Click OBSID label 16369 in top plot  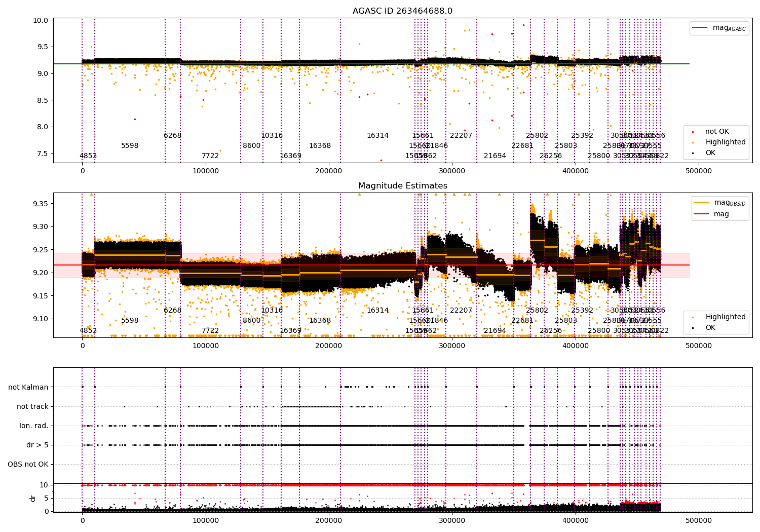[x=291, y=156]
